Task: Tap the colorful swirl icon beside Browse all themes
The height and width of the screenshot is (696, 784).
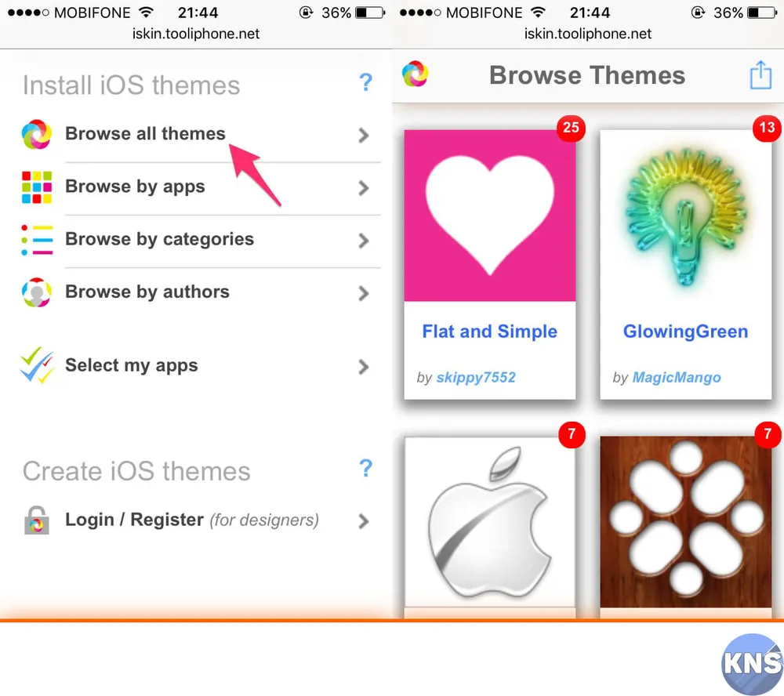Action: tap(37, 135)
